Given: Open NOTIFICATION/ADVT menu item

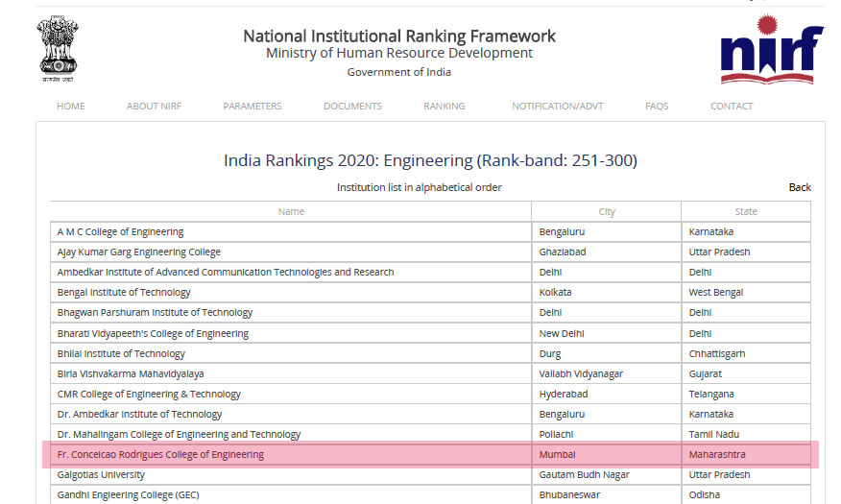Looking at the screenshot, I should coord(558,107).
